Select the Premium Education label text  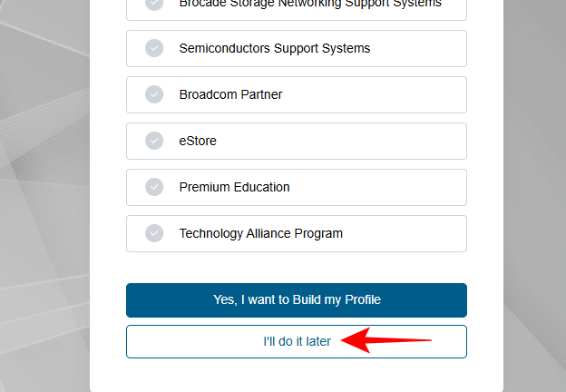pos(234,187)
